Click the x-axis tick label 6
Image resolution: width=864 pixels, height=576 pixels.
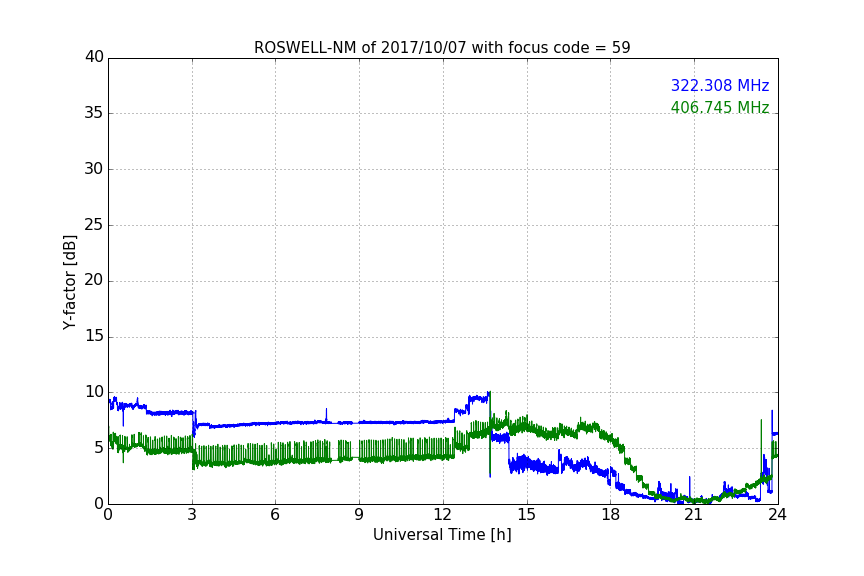[x=276, y=515]
